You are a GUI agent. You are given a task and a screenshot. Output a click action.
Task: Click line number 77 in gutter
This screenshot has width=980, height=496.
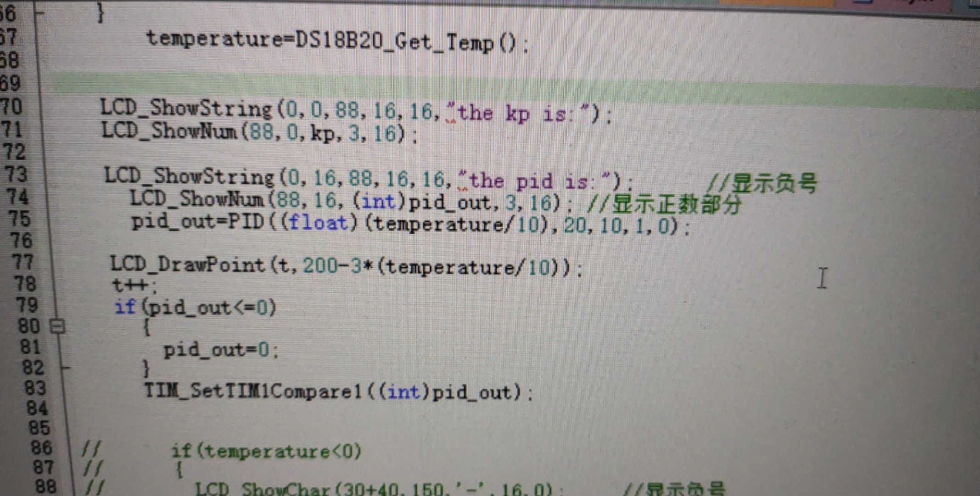click(x=23, y=262)
